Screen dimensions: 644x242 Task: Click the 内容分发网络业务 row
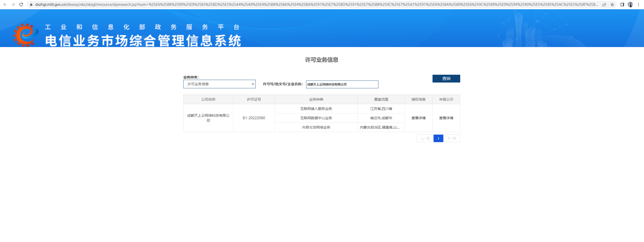tap(316, 127)
